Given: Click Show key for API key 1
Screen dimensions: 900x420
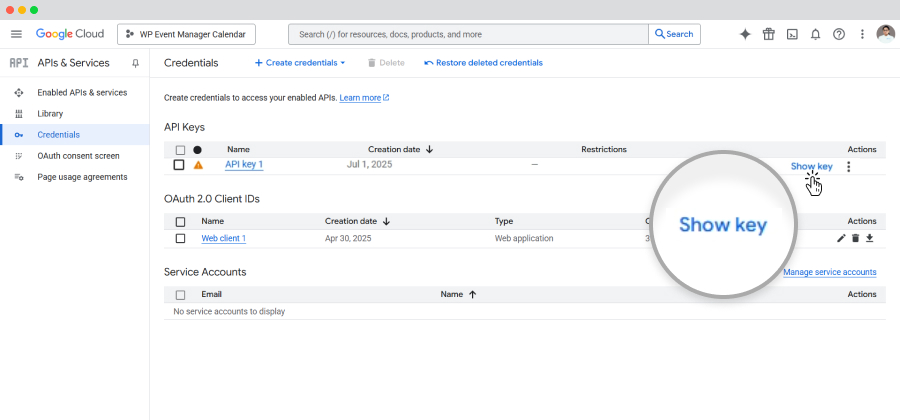Looking at the screenshot, I should tap(811, 166).
